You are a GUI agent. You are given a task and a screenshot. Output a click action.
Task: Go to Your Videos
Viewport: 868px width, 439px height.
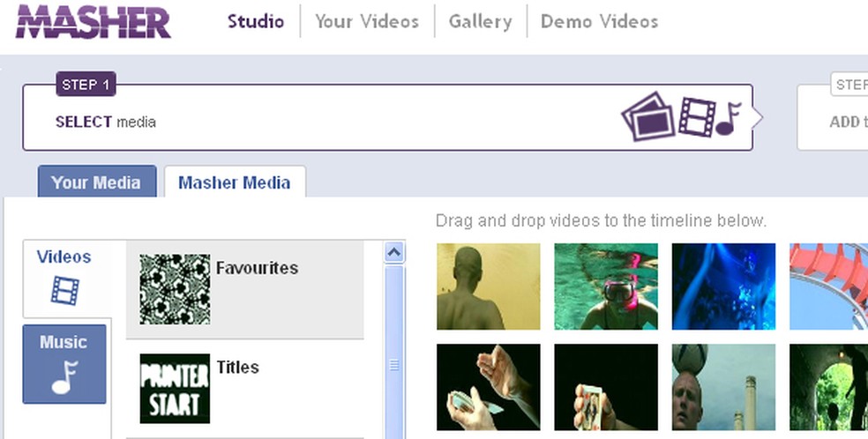click(x=367, y=21)
